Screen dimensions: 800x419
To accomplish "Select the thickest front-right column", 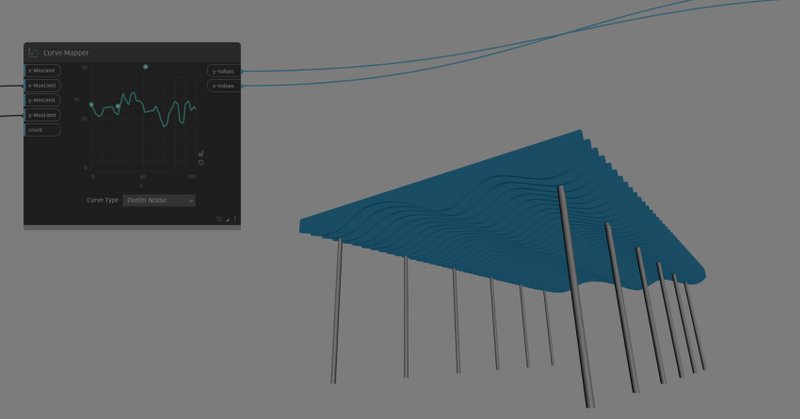I will (576, 296).
